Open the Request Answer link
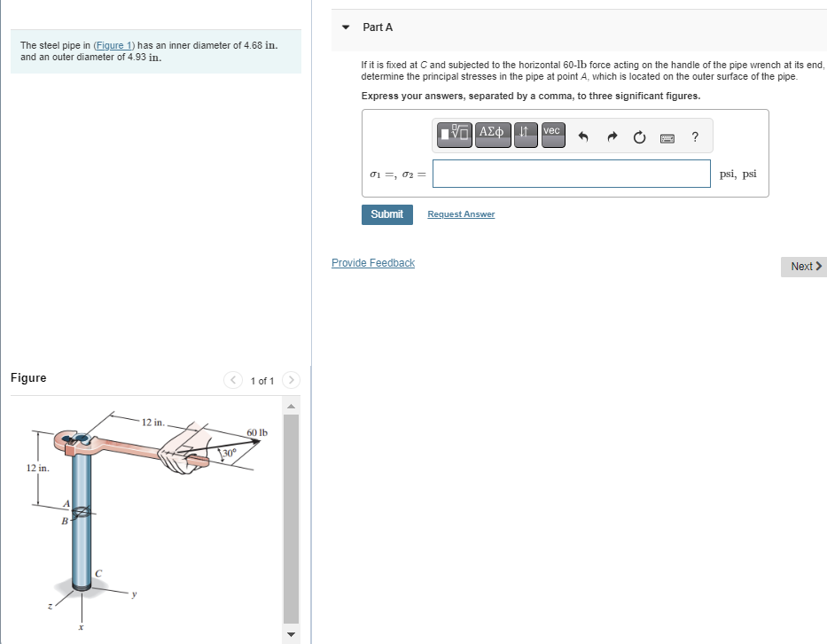The width and height of the screenshot is (827, 644). pos(460,214)
